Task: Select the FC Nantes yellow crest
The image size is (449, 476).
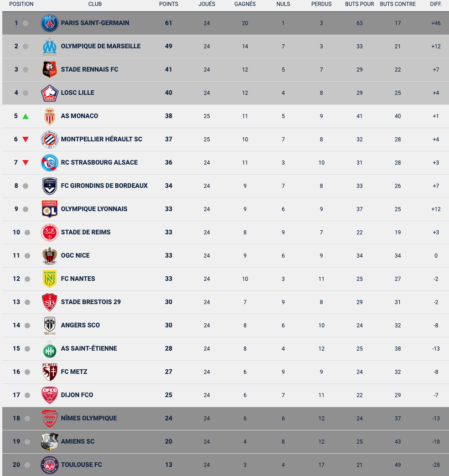Action: [50, 279]
